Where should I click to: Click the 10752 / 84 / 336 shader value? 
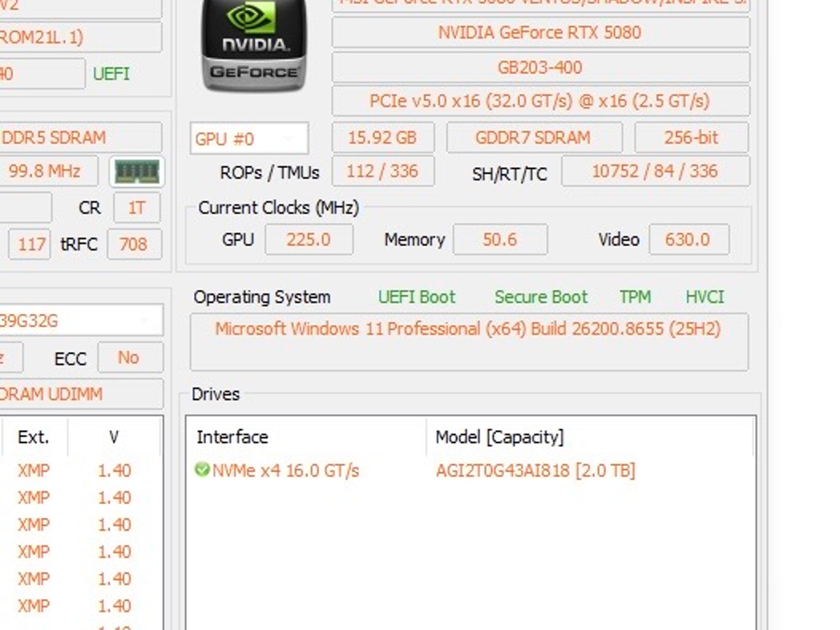[x=655, y=171]
